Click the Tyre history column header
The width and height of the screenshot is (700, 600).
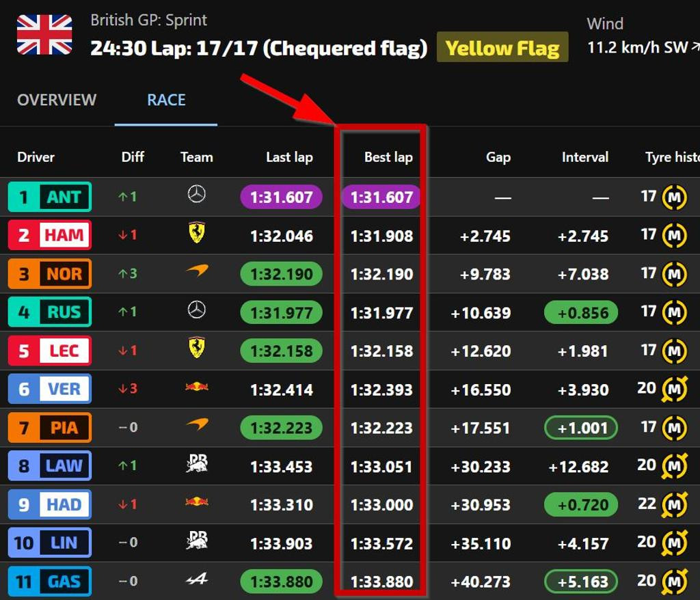[x=673, y=157]
